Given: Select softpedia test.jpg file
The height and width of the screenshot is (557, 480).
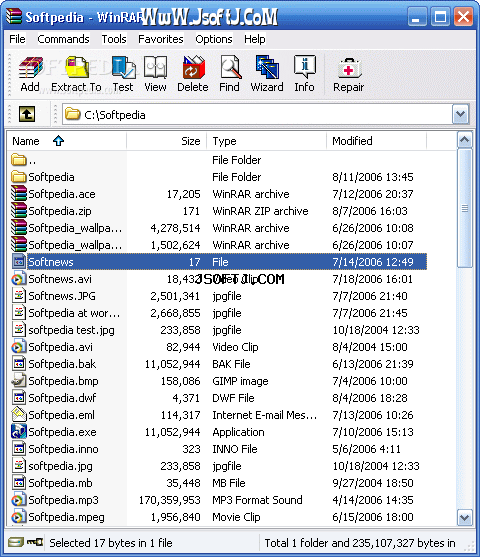Looking at the screenshot, I should [x=71, y=330].
